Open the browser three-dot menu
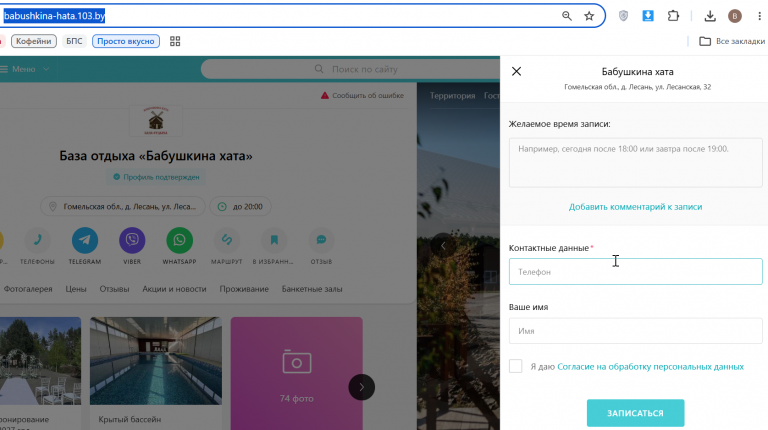Image resolution: width=768 pixels, height=430 pixels. [760, 16]
